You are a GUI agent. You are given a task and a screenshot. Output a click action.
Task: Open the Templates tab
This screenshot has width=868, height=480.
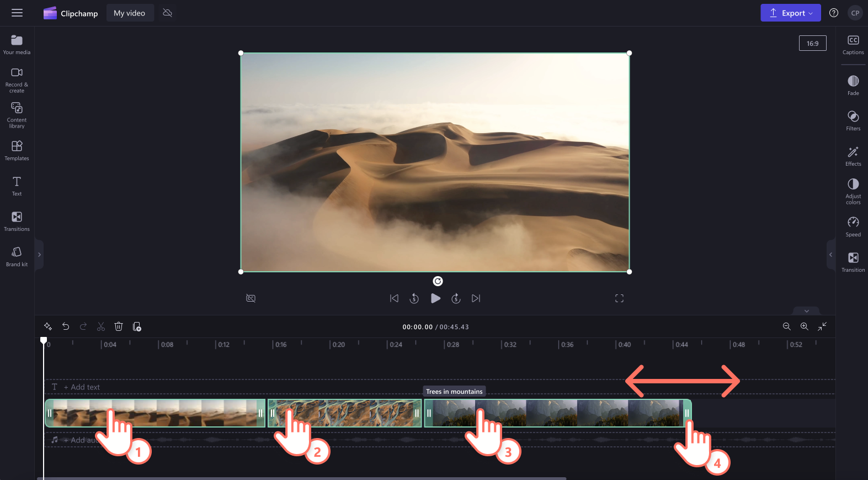coord(17,150)
